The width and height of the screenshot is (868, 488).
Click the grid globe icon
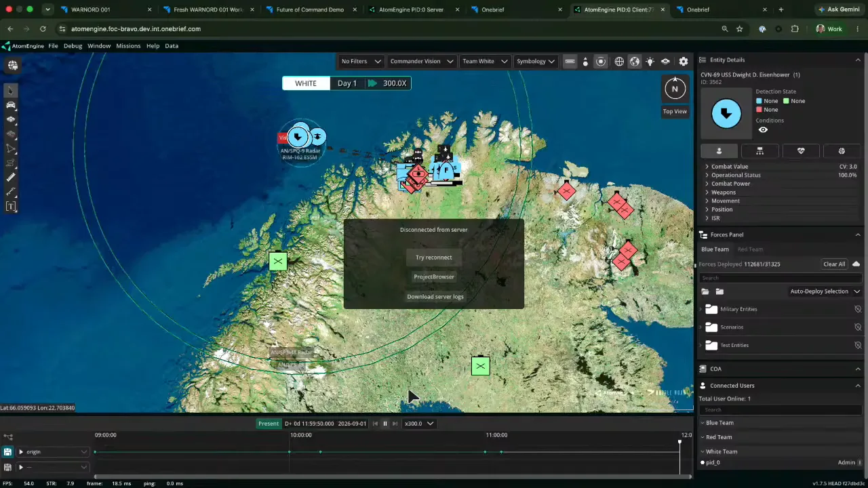coord(619,61)
